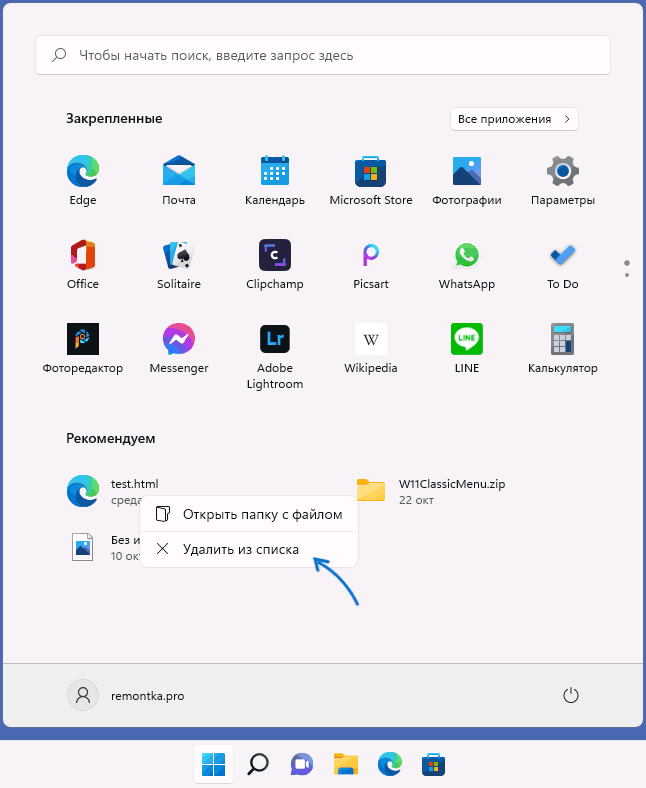
Task: Go to next pinned apps page dot
Action: coord(627,275)
